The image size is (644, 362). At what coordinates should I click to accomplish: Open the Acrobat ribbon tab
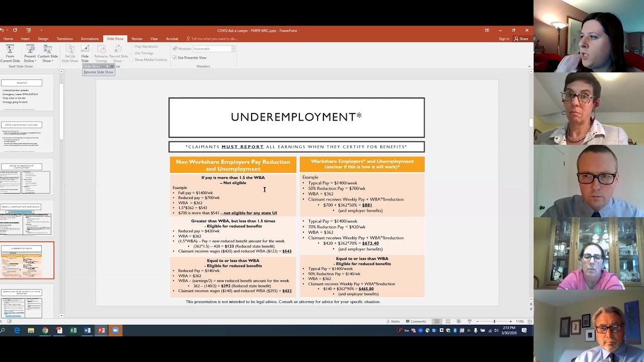tap(172, 39)
